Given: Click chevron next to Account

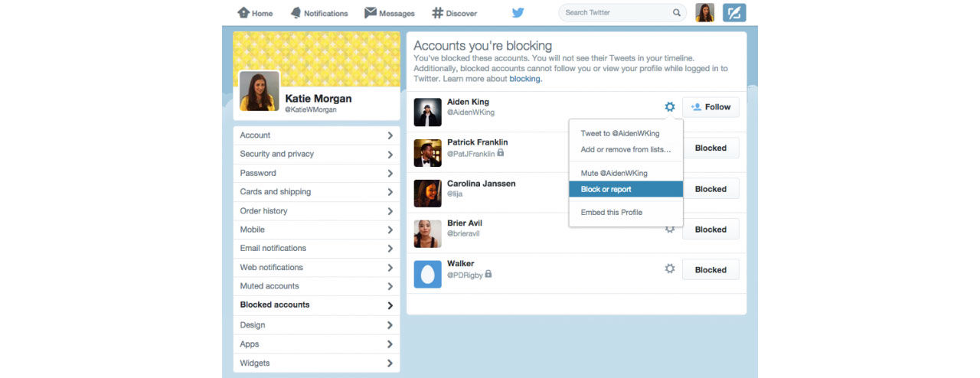Looking at the screenshot, I should (x=390, y=135).
